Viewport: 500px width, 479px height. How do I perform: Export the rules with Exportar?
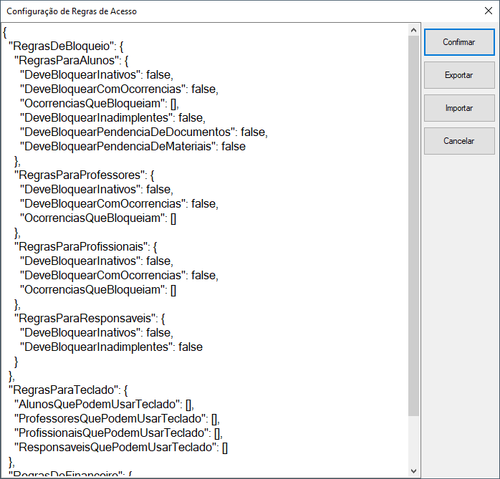click(459, 75)
